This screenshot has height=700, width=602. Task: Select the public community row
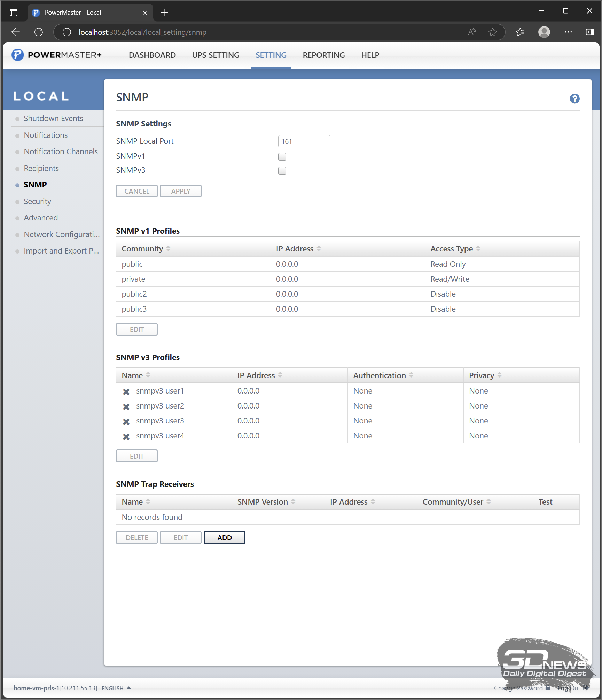pyautogui.click(x=347, y=264)
